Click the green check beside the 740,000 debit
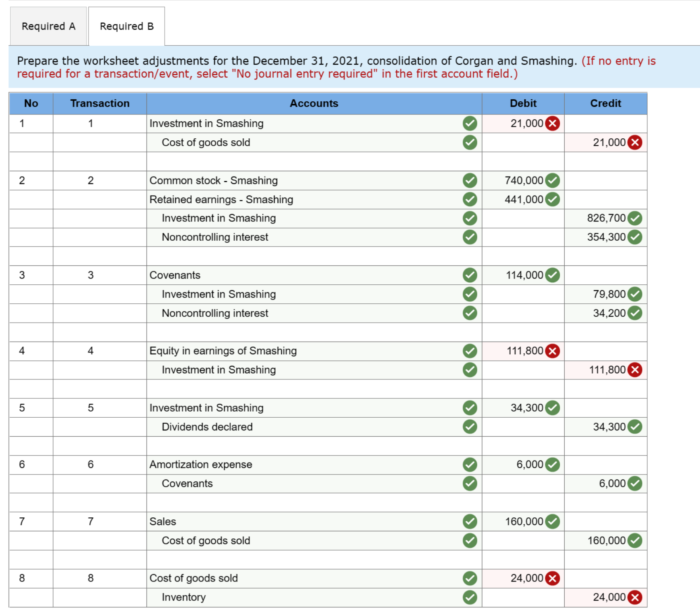The width and height of the screenshot is (700, 614). coord(553,180)
